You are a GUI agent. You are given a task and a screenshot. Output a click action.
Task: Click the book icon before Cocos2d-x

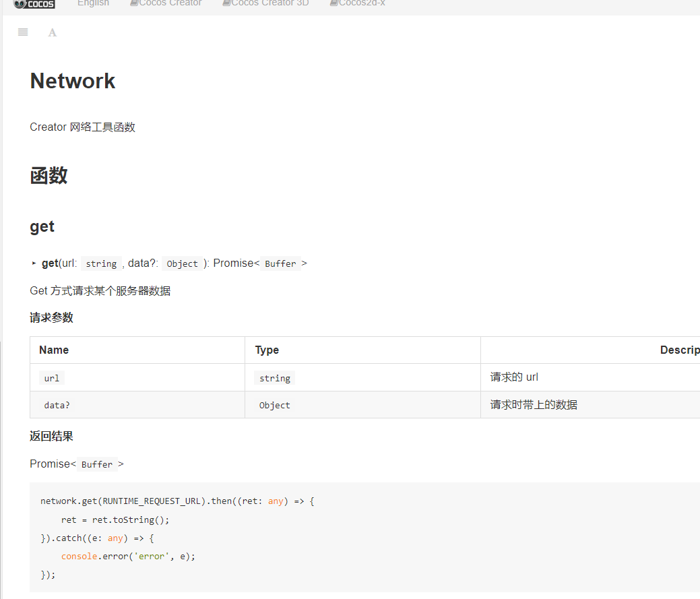pos(333,3)
